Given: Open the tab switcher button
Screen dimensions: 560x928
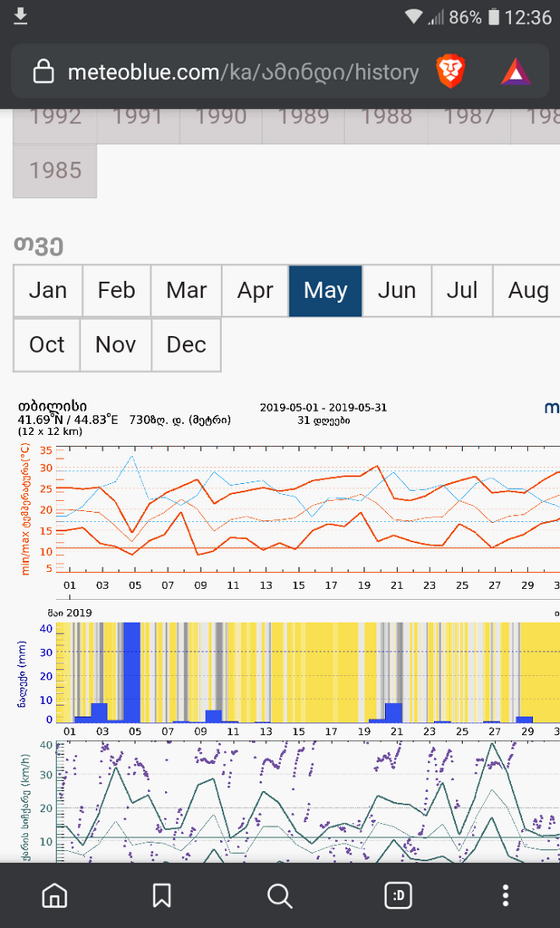Looking at the screenshot, I should tap(398, 895).
